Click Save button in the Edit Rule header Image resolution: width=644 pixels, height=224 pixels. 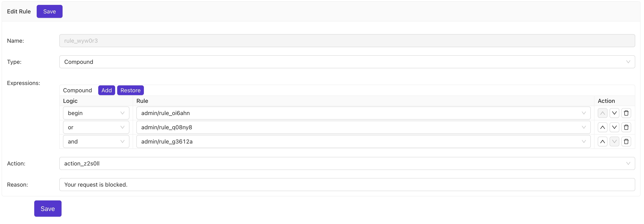coord(50,11)
